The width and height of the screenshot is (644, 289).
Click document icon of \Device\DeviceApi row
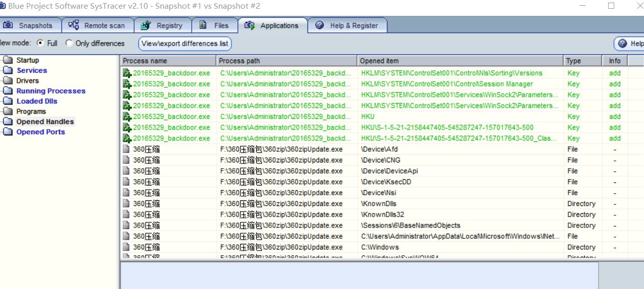127,171
